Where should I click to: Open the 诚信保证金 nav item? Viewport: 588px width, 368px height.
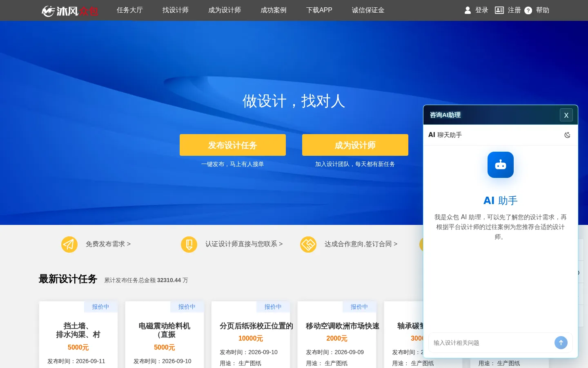click(368, 10)
